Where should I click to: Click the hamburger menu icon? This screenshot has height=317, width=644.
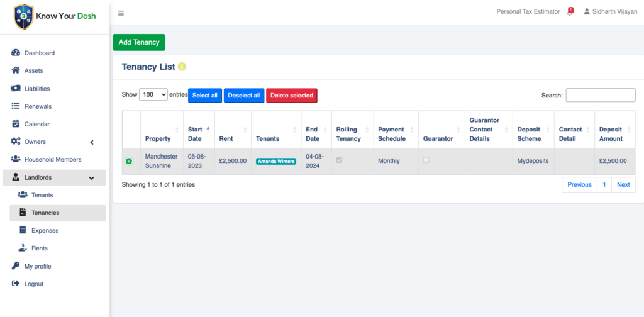click(x=121, y=13)
